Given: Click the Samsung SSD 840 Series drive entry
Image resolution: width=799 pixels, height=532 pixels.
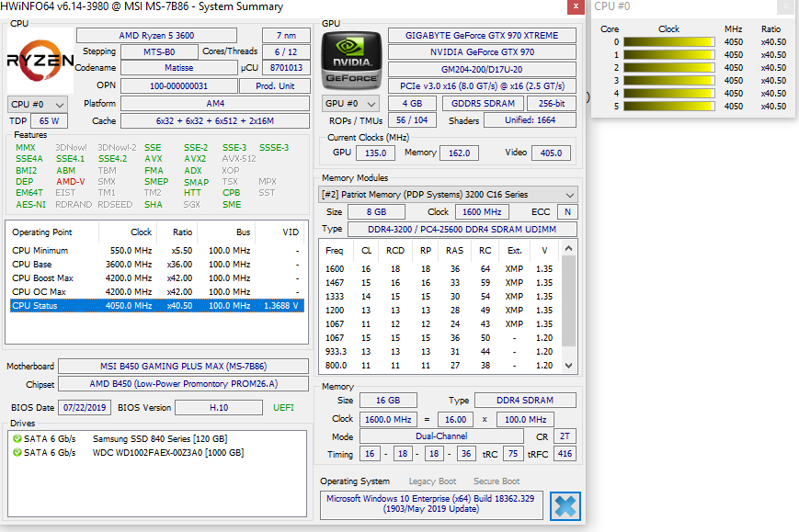Looking at the screenshot, I should 160,438.
